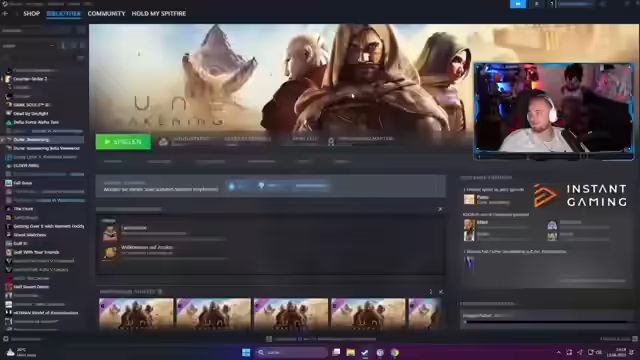This screenshot has width=640, height=360.
Task: Select The Finals in the library
Action: [x=23, y=209]
